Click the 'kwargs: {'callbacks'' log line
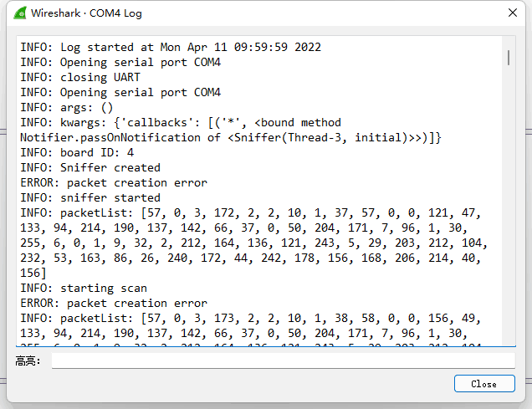 tap(181, 122)
